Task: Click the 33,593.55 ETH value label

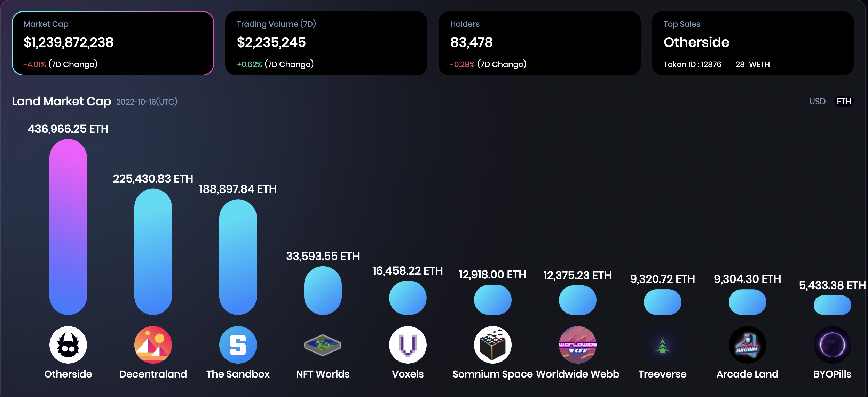Action: (323, 256)
